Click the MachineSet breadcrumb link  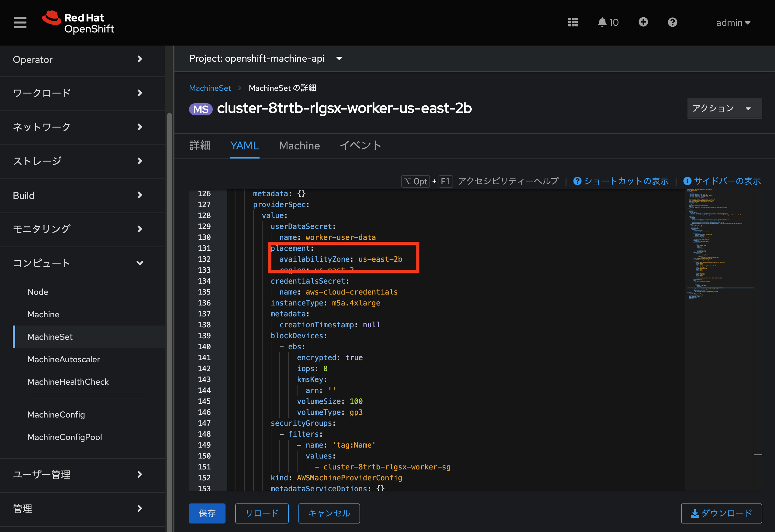[x=210, y=88]
